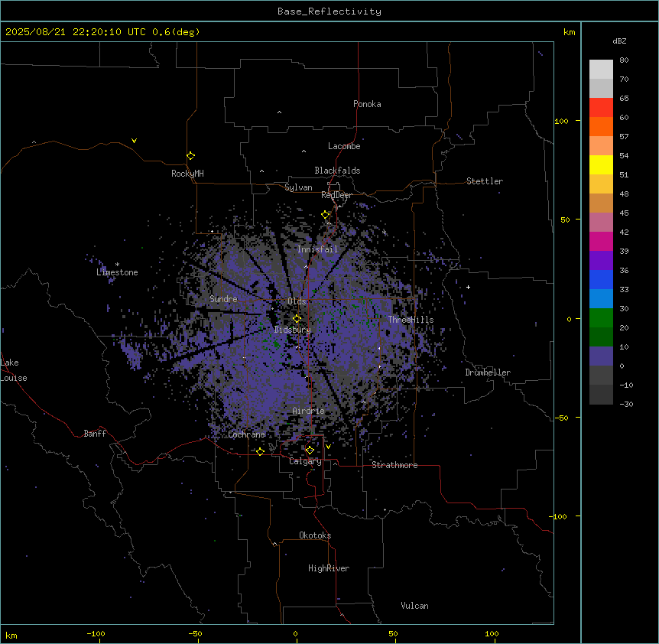The height and width of the screenshot is (644, 659).
Task: Click the green 20-30 dBZ swatch
Action: (601, 318)
